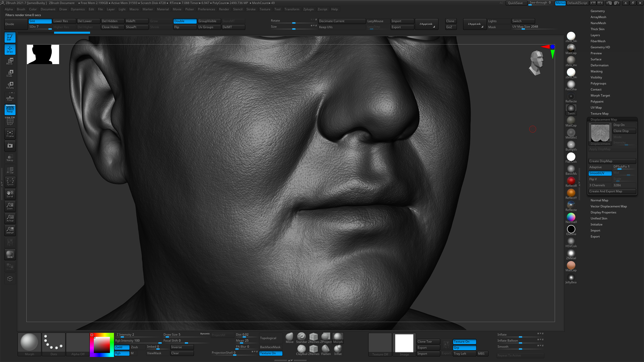Select the Frame icon on the left sidebar
Image resolution: width=644 pixels, height=362 pixels.
[10, 134]
